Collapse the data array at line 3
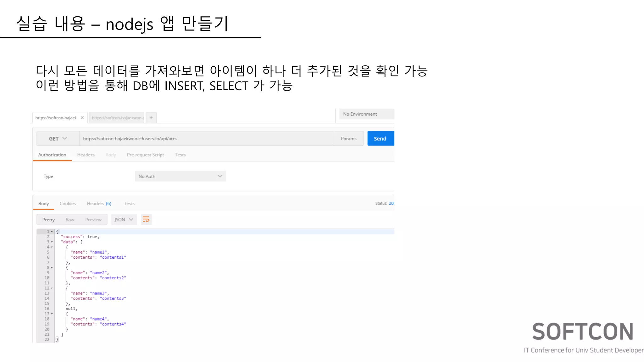Screen dimensions: 644x362 52,242
